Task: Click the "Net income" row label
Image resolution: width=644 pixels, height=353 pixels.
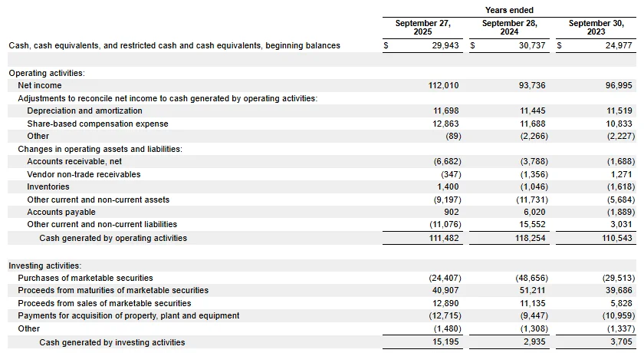Action: (x=39, y=85)
